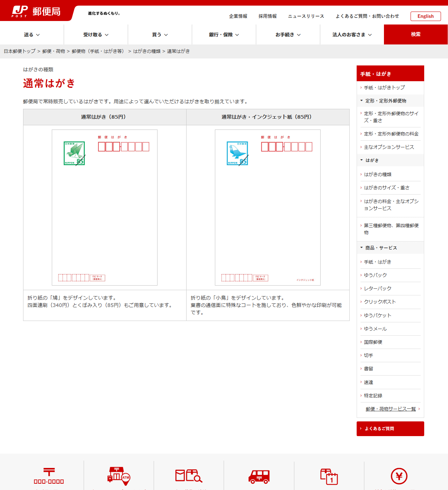
Task: Switch site language with English button
Action: pos(426,16)
